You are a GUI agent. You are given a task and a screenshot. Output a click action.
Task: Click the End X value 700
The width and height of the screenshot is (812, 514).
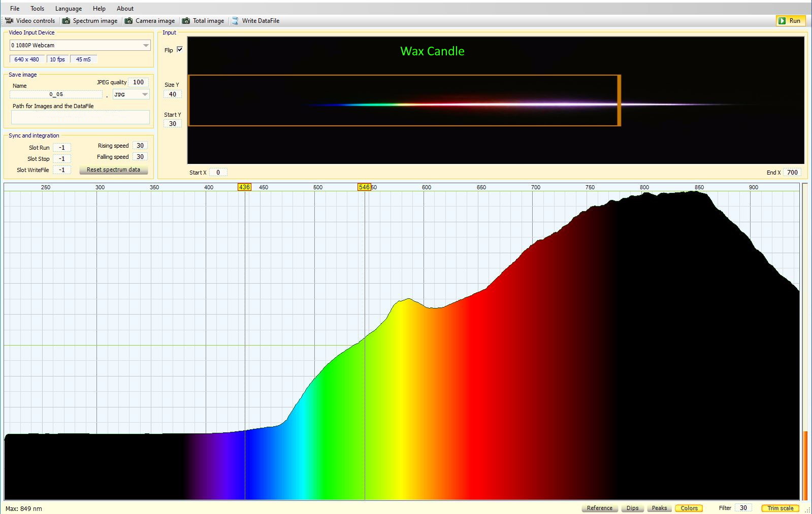[x=792, y=173]
